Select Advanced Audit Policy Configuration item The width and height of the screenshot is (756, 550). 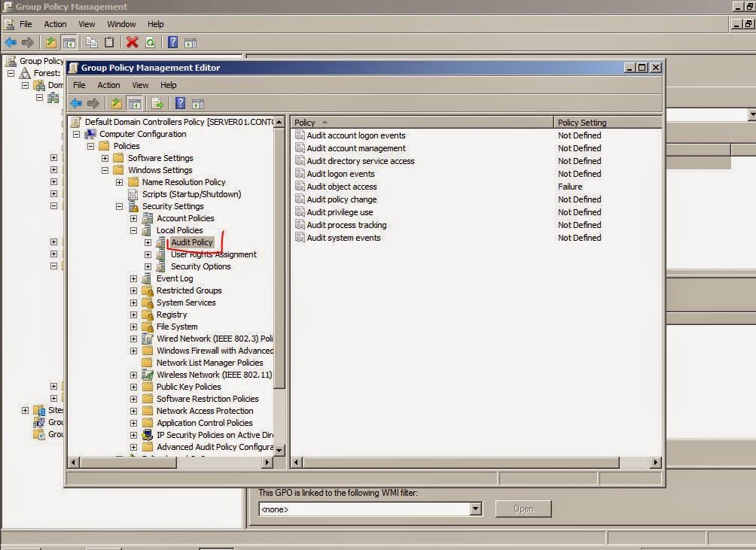point(215,447)
